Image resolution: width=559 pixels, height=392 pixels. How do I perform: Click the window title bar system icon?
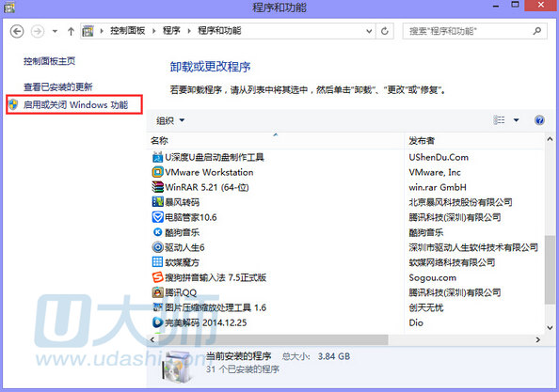8,7
